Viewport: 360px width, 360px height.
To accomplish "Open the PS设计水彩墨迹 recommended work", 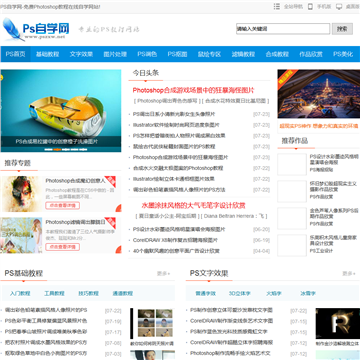I will click(333, 159).
